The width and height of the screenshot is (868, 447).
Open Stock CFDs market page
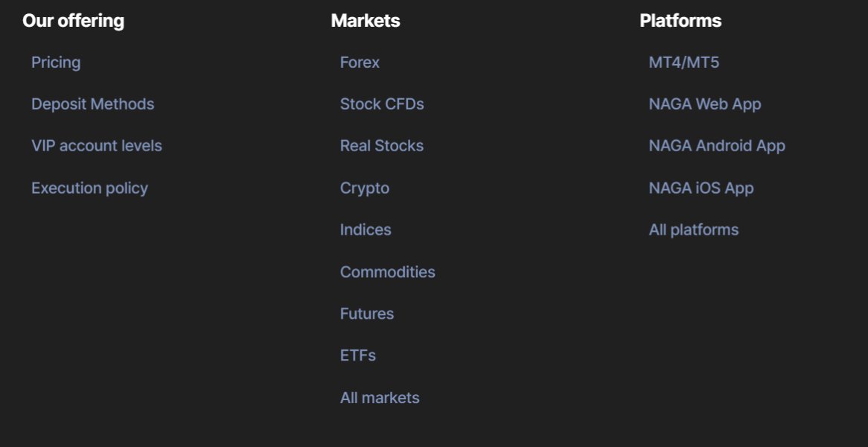point(382,104)
